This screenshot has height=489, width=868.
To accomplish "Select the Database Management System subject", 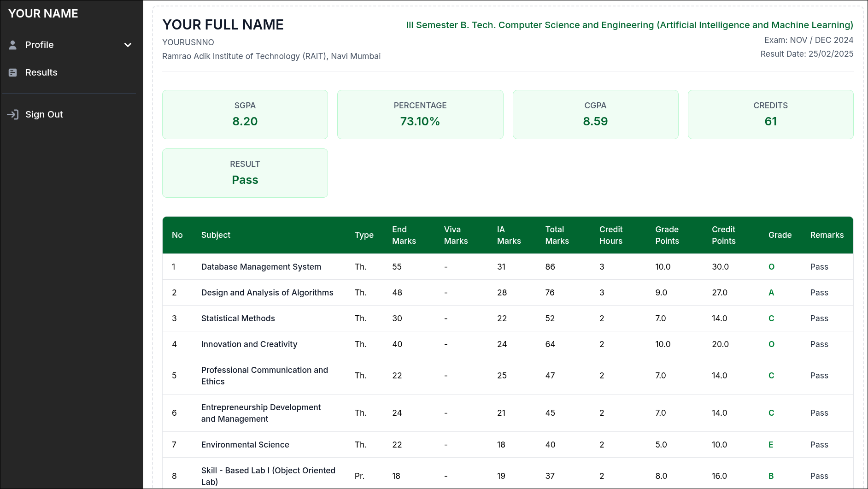I will click(x=261, y=267).
